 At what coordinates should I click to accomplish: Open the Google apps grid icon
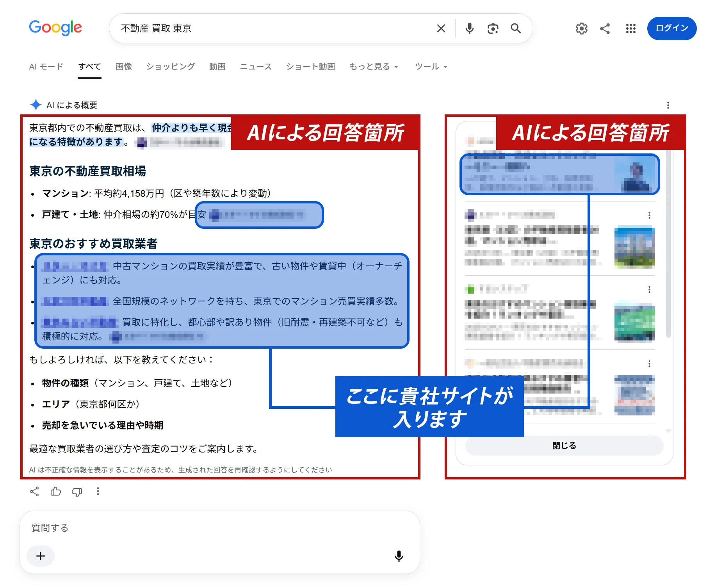coord(630,29)
